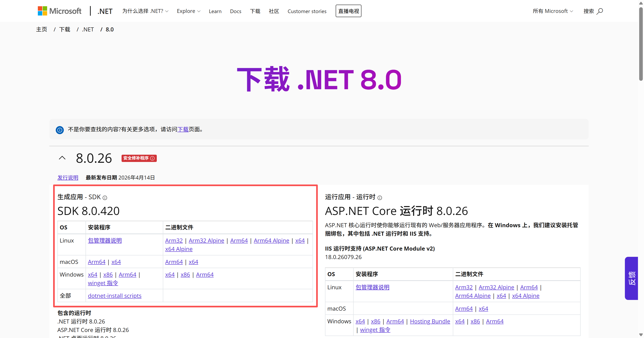Download SDK Linux x64 Alpine binary
The image size is (644, 338).
coord(179,249)
